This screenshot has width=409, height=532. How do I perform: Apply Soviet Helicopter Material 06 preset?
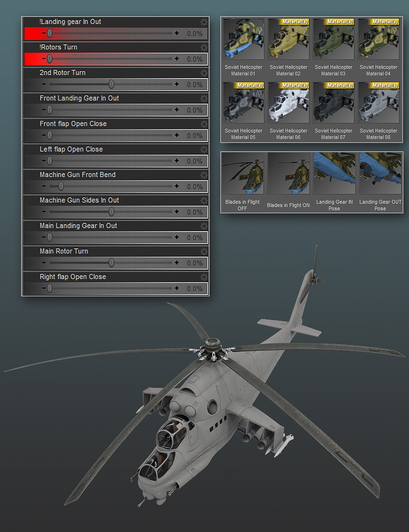tap(288, 111)
